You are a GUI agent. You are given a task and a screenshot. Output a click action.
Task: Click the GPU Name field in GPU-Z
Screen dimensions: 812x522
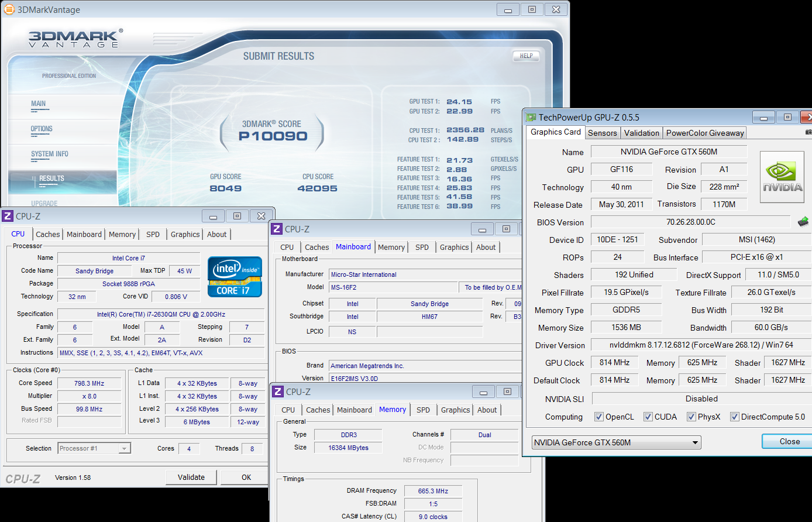669,152
